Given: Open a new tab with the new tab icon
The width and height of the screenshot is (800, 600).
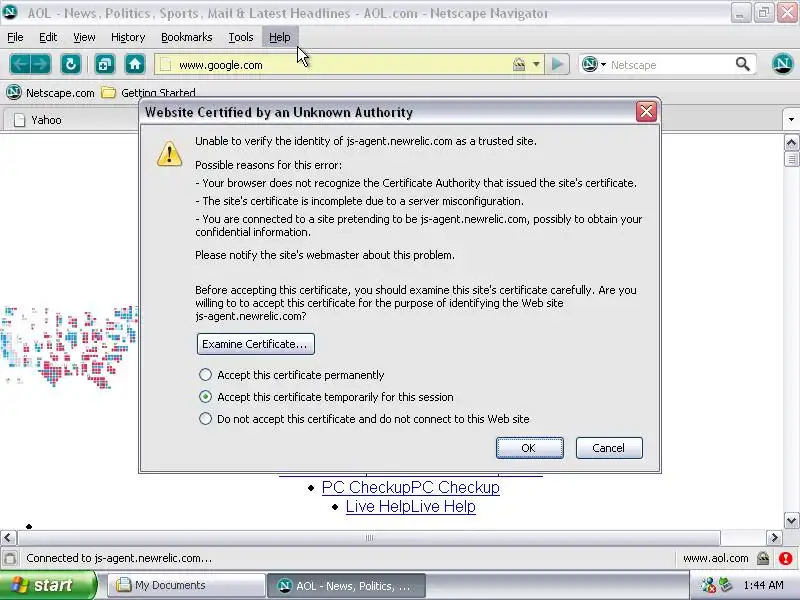Looking at the screenshot, I should (x=105, y=64).
